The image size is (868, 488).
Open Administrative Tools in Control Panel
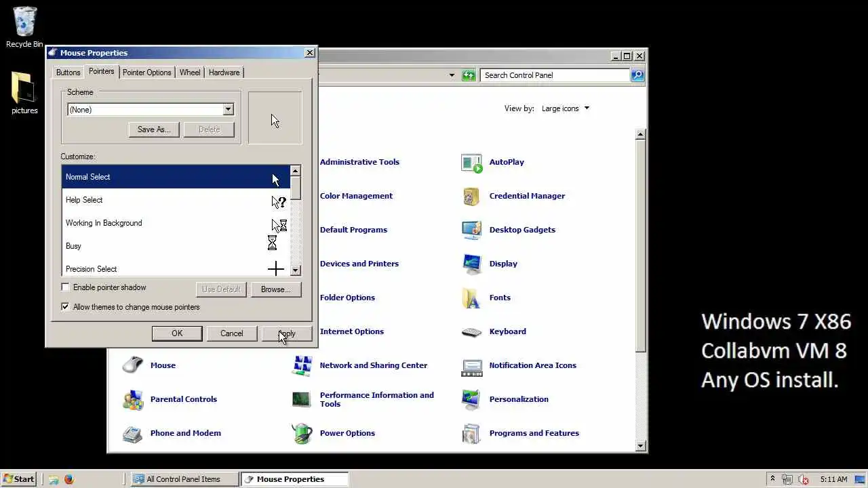(359, 162)
